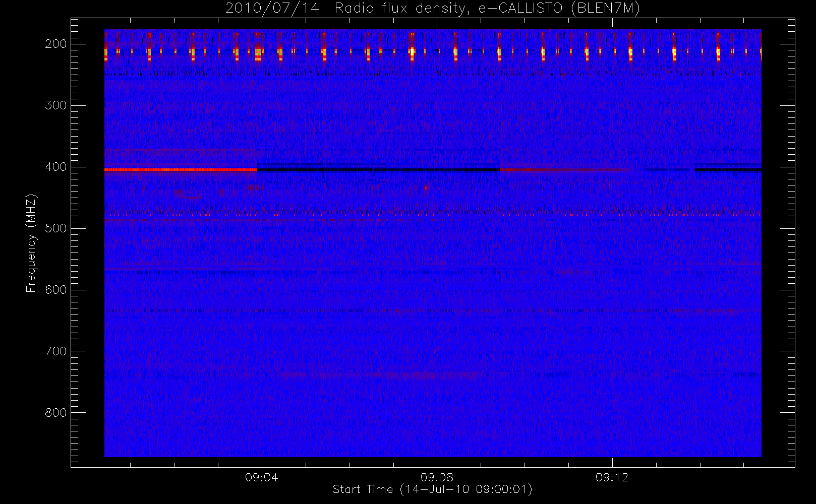Click the bright red band near 400 MHz
This screenshot has height=504, width=816.
(x=181, y=170)
